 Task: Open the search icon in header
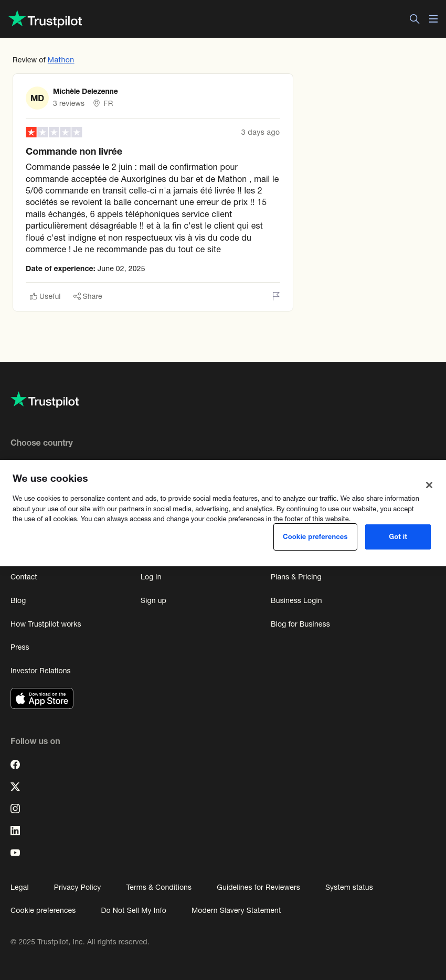click(415, 19)
